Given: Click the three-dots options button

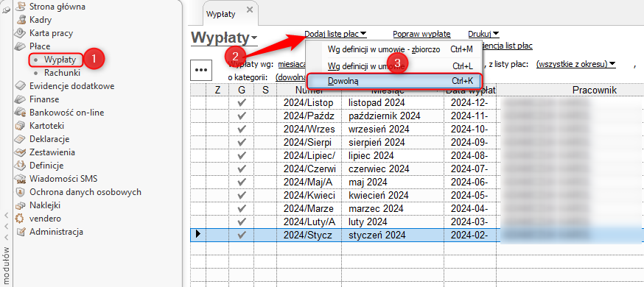Looking at the screenshot, I should tap(201, 70).
